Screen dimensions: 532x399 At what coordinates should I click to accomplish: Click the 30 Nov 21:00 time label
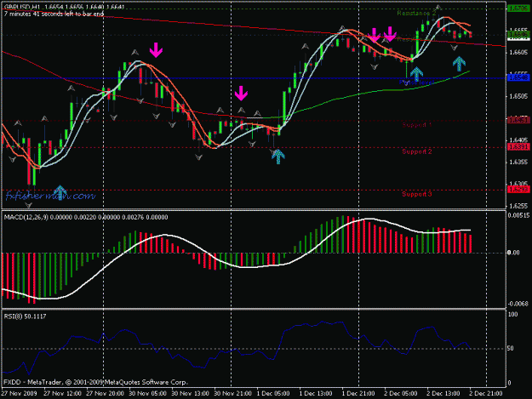click(232, 393)
